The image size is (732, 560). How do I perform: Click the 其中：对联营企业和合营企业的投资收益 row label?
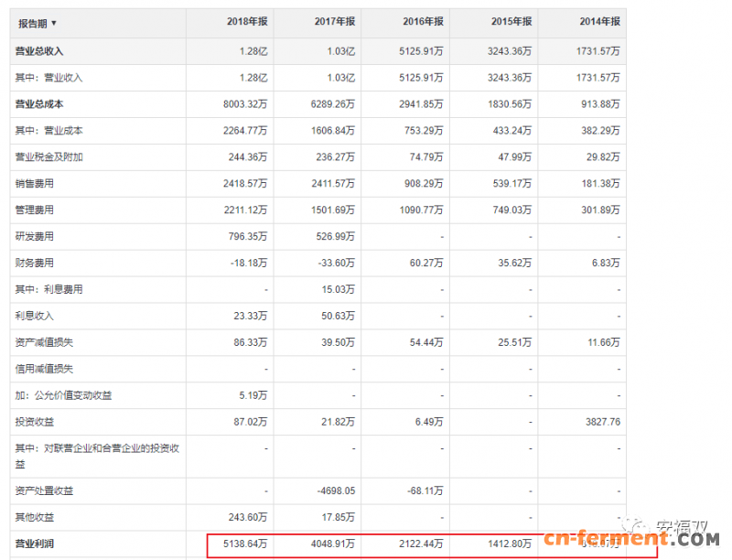coord(96,455)
